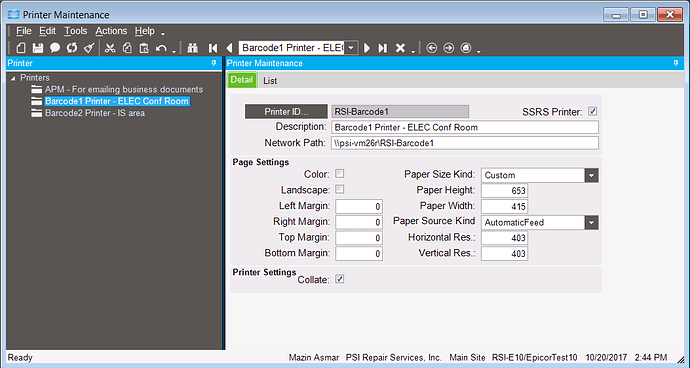Paste using the clipboard icon
Viewport: 690px width, 368px height.
(144, 48)
